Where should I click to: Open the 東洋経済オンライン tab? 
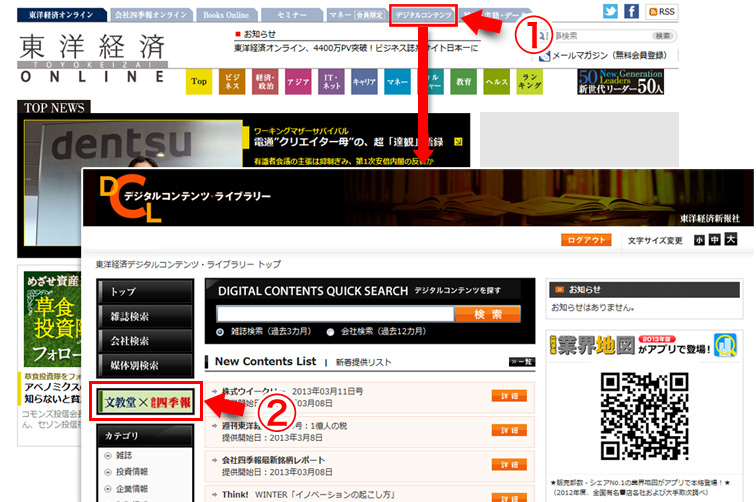click(x=61, y=15)
